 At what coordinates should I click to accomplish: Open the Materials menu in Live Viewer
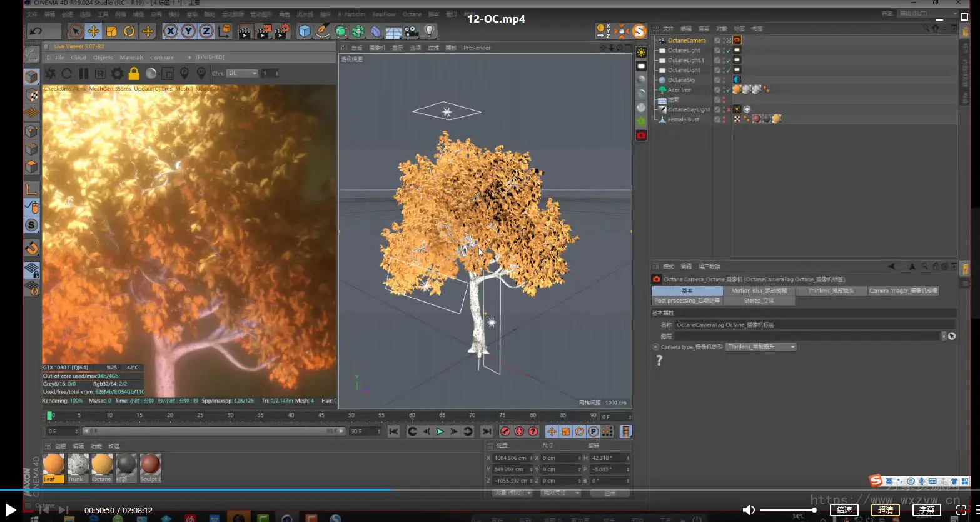pyautogui.click(x=131, y=58)
